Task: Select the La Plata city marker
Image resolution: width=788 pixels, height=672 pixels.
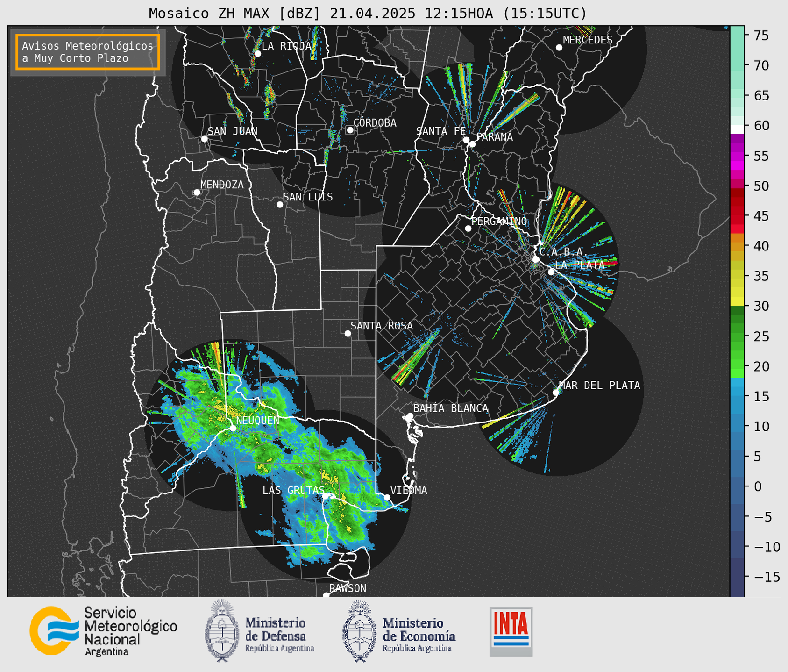Action: pos(551,272)
